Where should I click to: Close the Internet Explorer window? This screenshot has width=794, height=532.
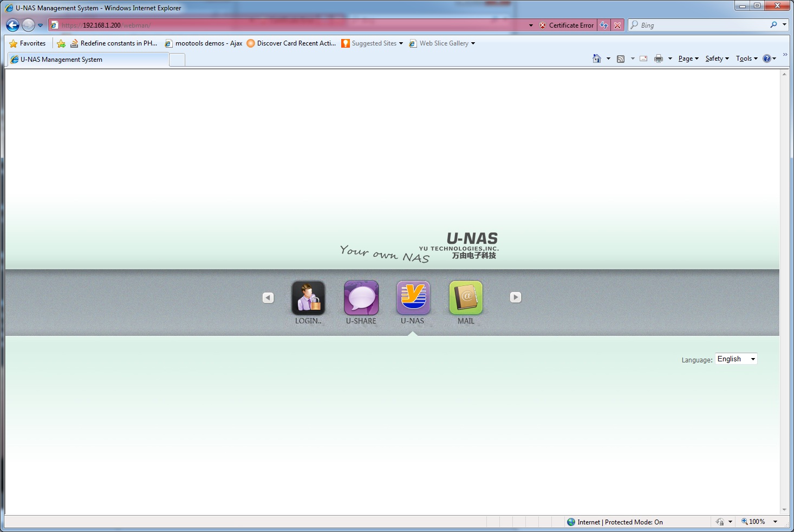[777, 6]
